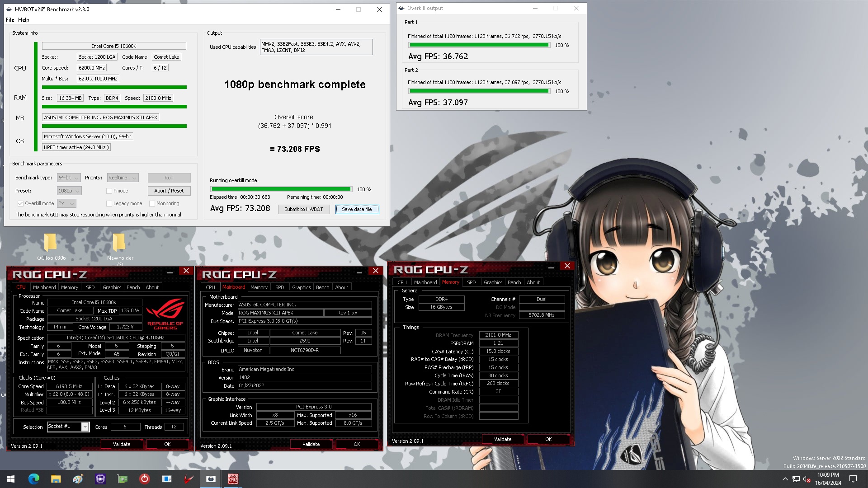The image size is (868, 488).
Task: Click OK in CPU-Z Memory window
Action: click(x=548, y=440)
